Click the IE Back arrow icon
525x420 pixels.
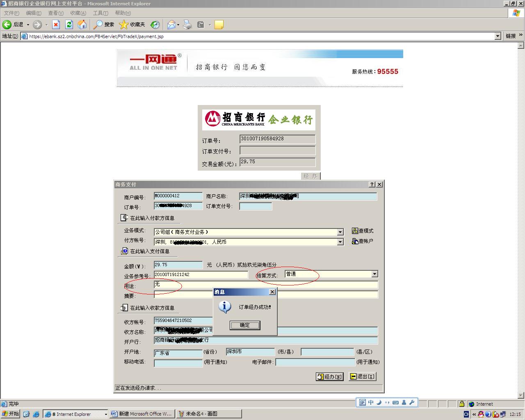(x=7, y=25)
